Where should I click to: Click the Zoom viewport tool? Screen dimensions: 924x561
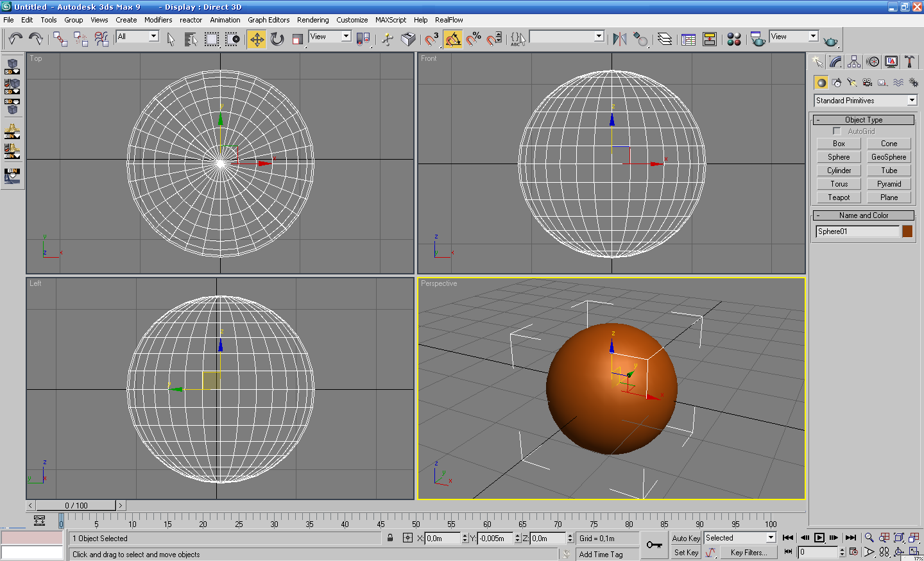coord(869,538)
